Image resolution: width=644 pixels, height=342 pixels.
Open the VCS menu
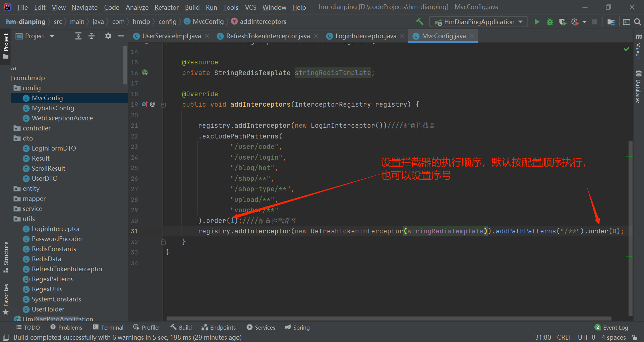pyautogui.click(x=250, y=7)
